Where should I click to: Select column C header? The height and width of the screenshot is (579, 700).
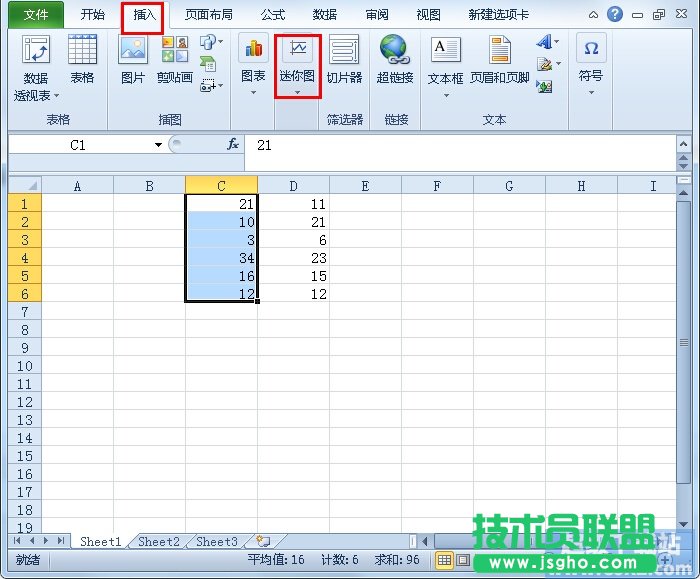[221, 185]
